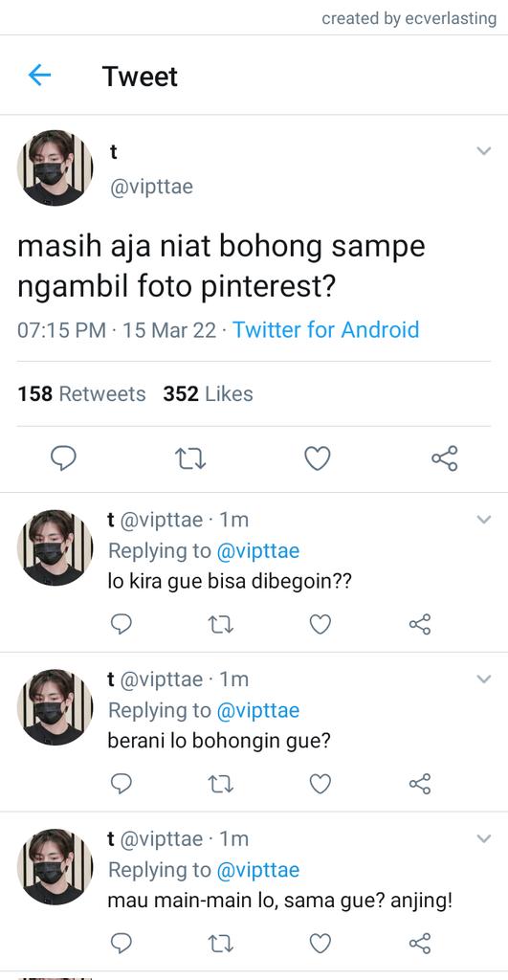Image resolution: width=508 pixels, height=980 pixels.
Task: Like the 'lo kira gue' reply
Action: coord(320,624)
